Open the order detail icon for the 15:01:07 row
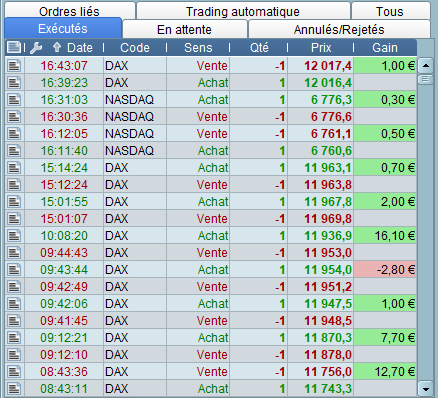This screenshot has width=438, height=398. tap(14, 219)
